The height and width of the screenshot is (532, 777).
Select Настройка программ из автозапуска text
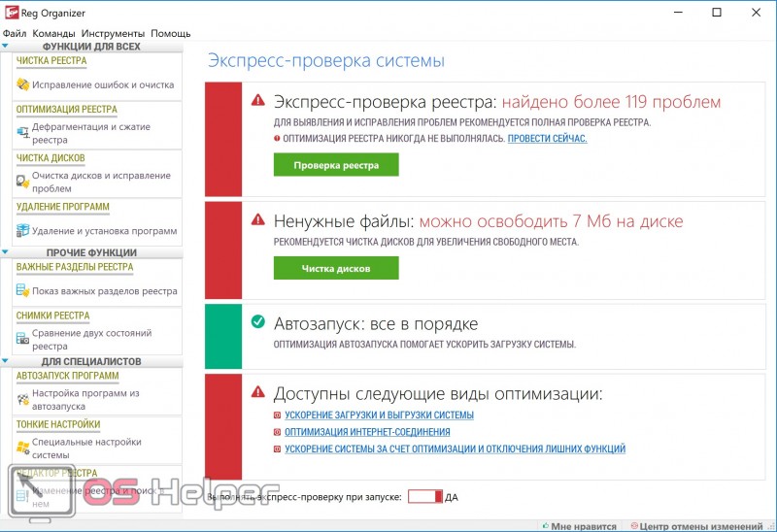point(85,400)
